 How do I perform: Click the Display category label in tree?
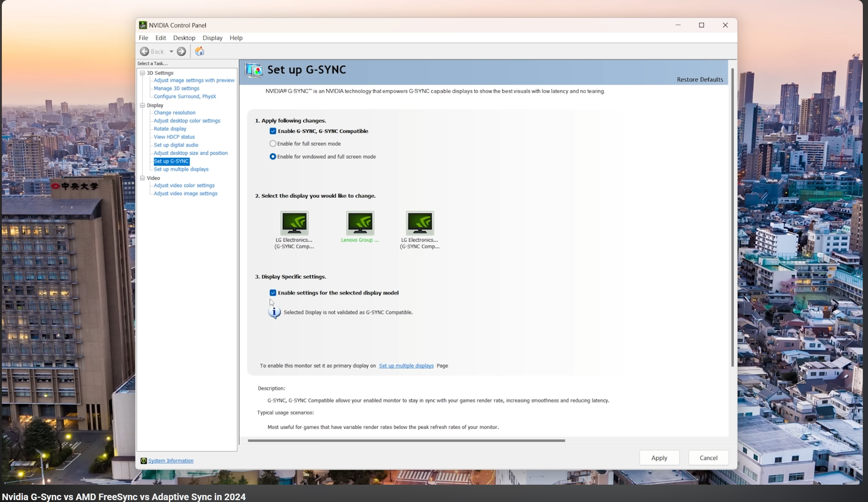pyautogui.click(x=155, y=105)
